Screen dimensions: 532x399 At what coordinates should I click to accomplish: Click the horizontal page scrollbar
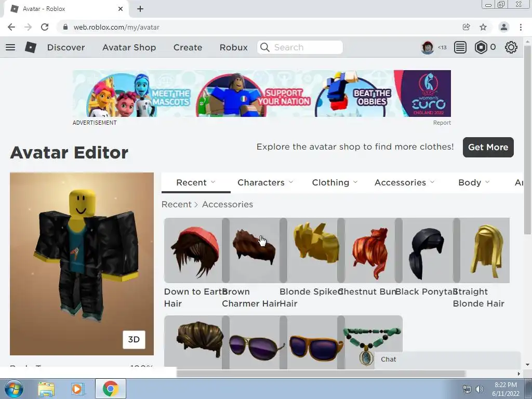(x=321, y=374)
